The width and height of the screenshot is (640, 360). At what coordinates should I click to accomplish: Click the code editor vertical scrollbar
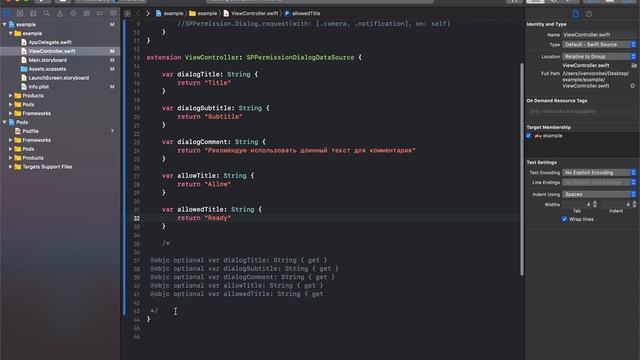click(522, 169)
